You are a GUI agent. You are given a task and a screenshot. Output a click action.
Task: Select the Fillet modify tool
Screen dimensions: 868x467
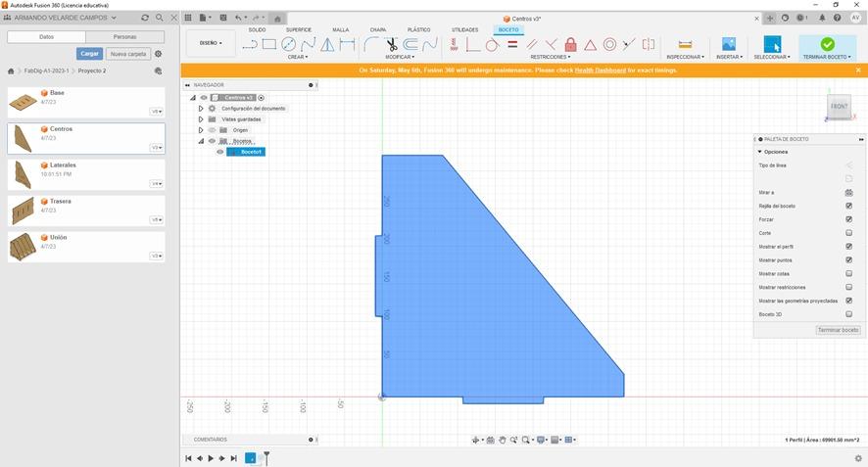(371, 44)
